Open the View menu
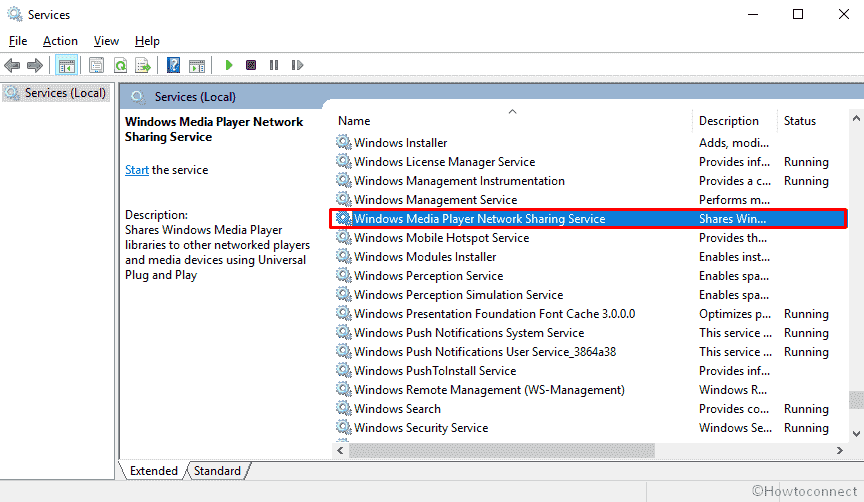 (x=106, y=41)
